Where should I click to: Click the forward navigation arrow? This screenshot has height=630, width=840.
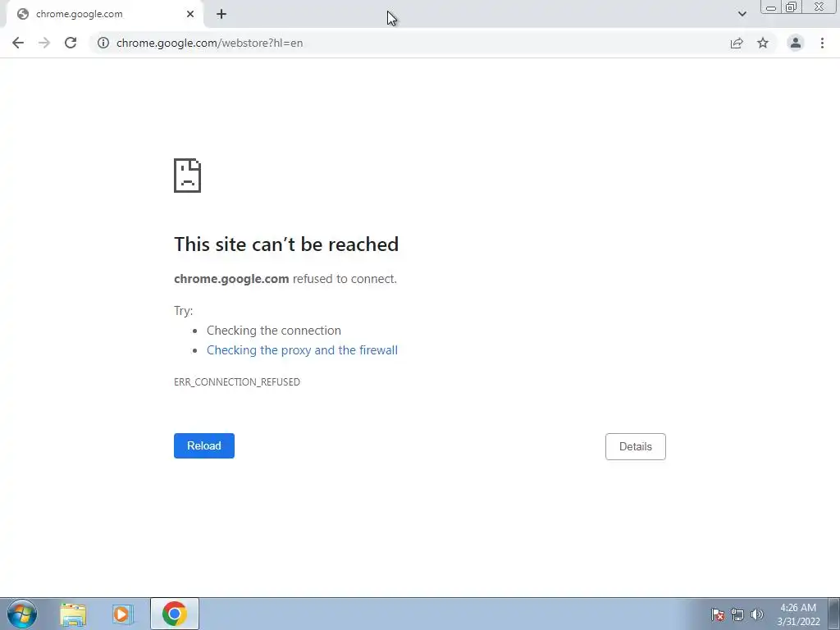tap(44, 43)
